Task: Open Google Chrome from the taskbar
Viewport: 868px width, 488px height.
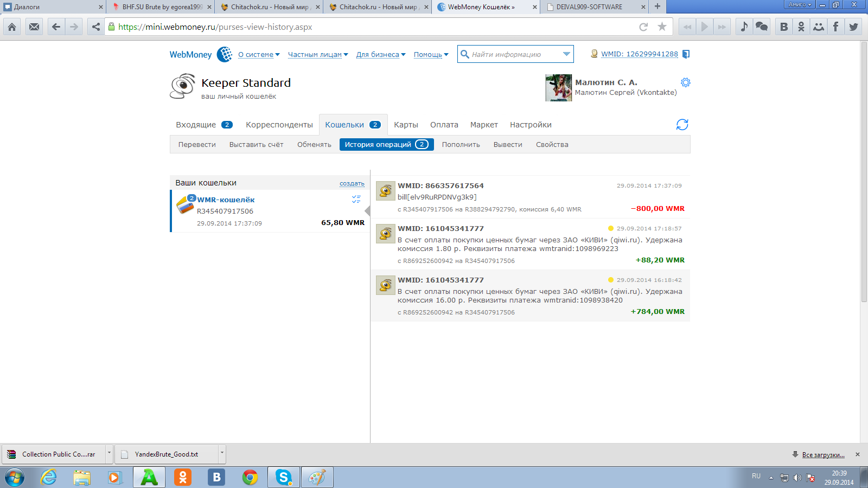Action: [x=250, y=477]
